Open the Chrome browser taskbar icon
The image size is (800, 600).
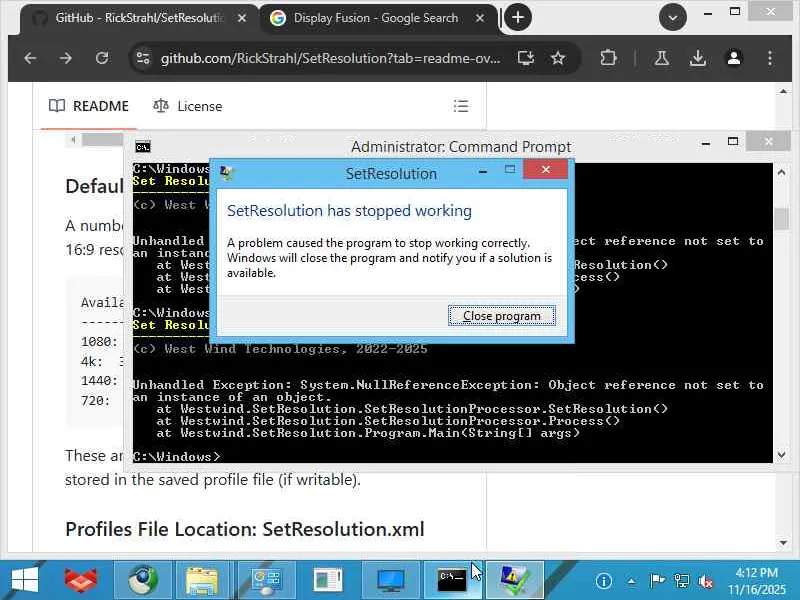143,581
